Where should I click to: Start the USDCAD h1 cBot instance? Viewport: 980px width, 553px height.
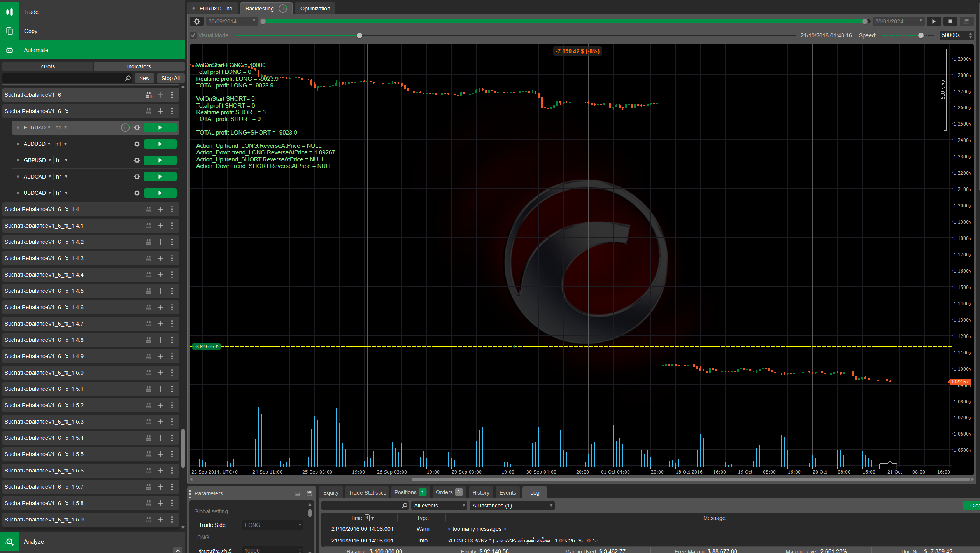160,193
